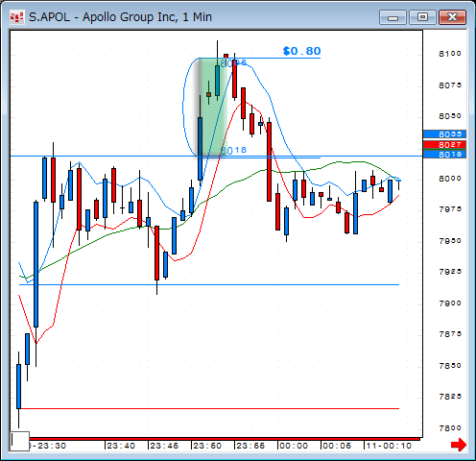The image size is (476, 461).
Task: Click the $0.80 measurement label
Action: coord(301,51)
